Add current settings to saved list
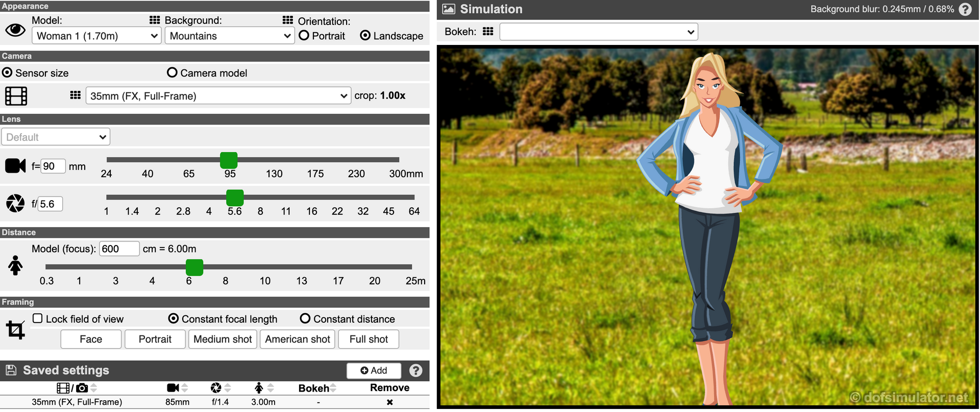 374,371
